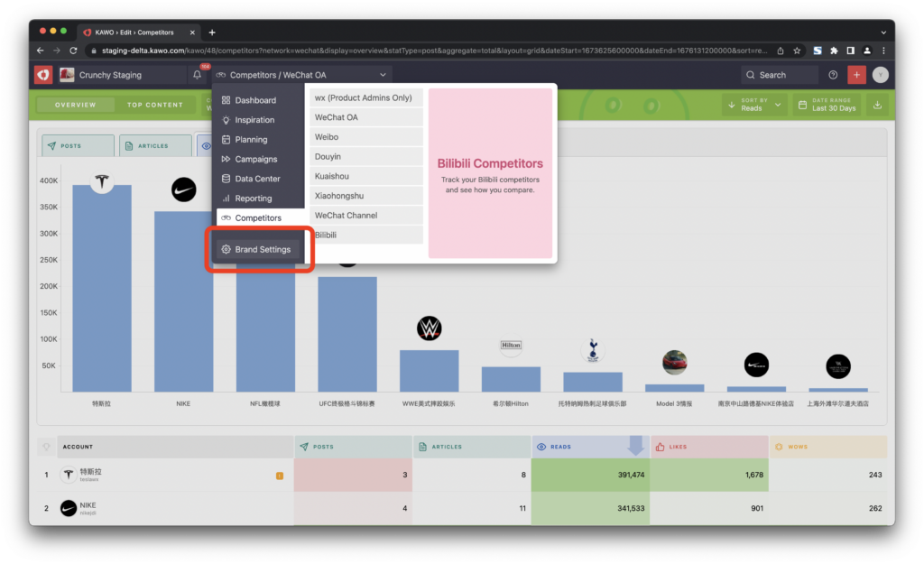Click the Model 3 car thumbnail on chart
924x564 pixels.
coord(675,363)
